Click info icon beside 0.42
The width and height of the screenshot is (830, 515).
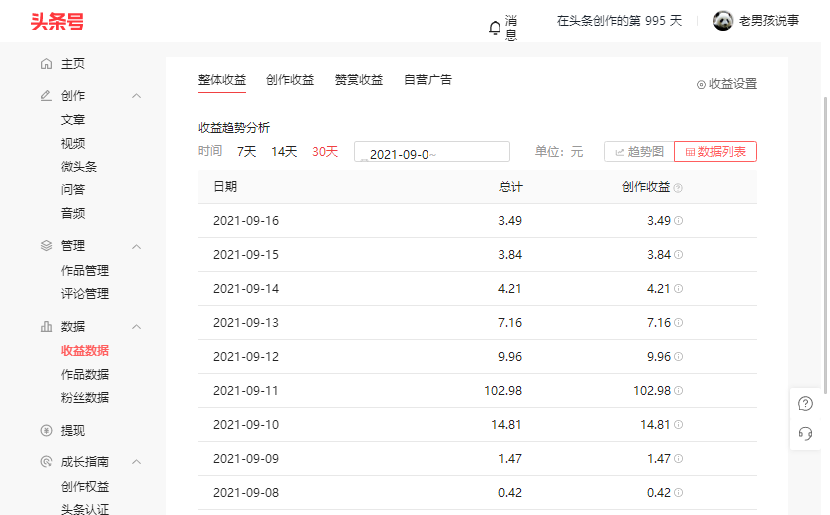pyautogui.click(x=679, y=492)
